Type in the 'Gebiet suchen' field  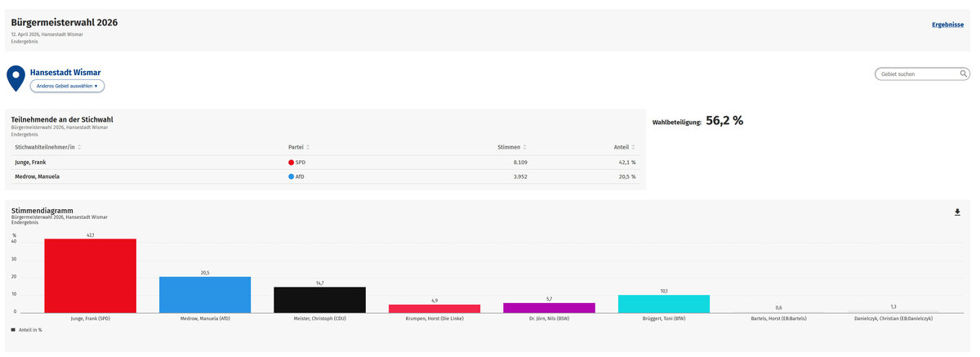tap(915, 74)
